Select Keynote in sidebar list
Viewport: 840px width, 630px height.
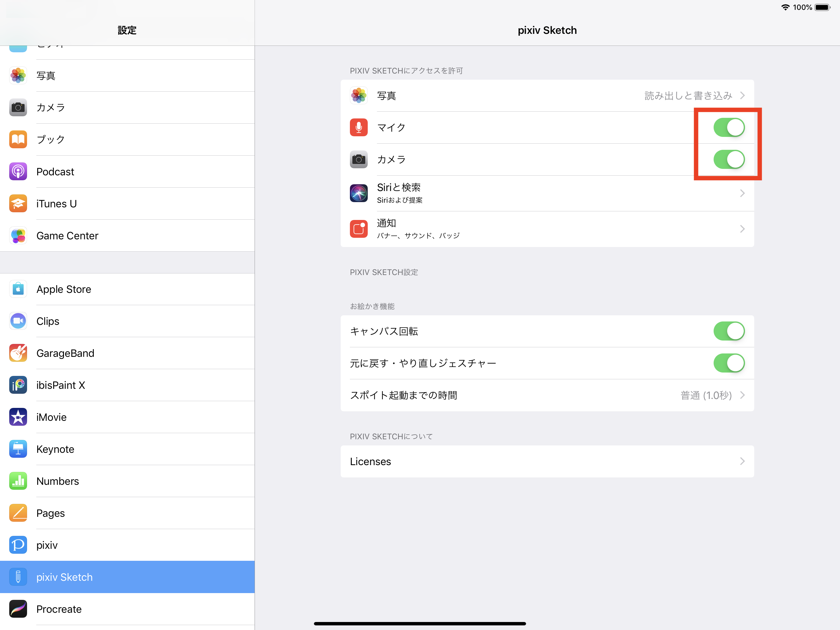click(x=127, y=449)
